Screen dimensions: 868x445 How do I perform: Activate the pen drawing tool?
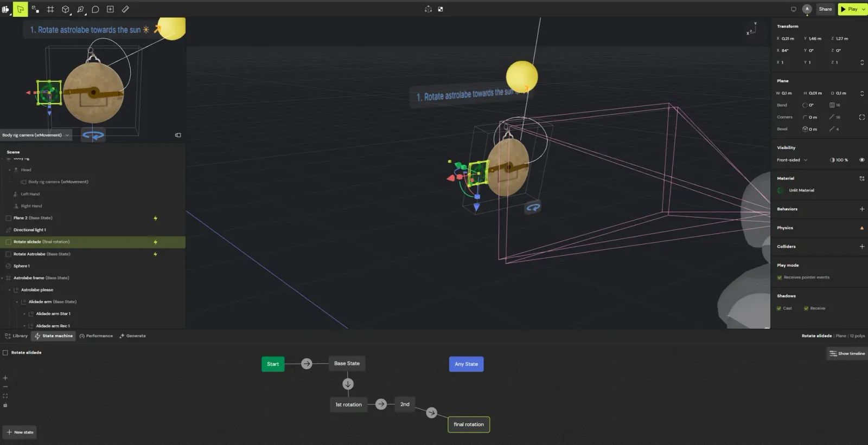point(80,9)
